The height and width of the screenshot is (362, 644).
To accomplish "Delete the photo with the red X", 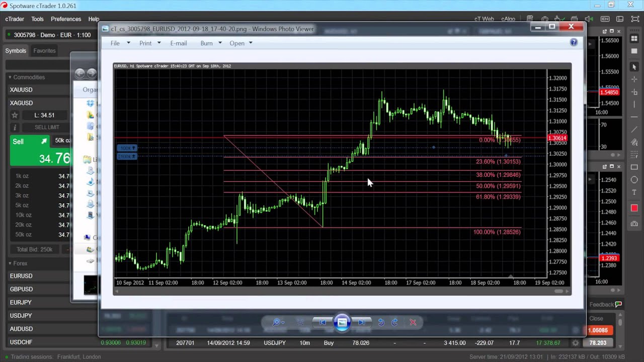I will 413,322.
